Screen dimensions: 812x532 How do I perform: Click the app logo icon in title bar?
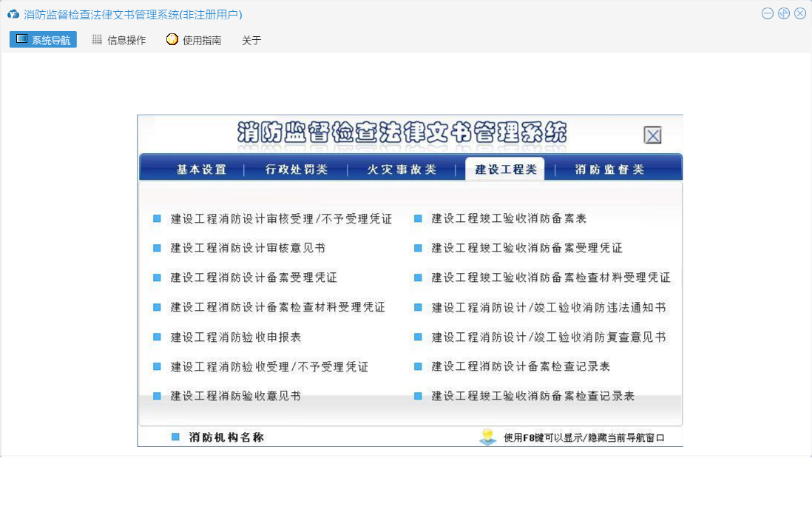[13, 14]
